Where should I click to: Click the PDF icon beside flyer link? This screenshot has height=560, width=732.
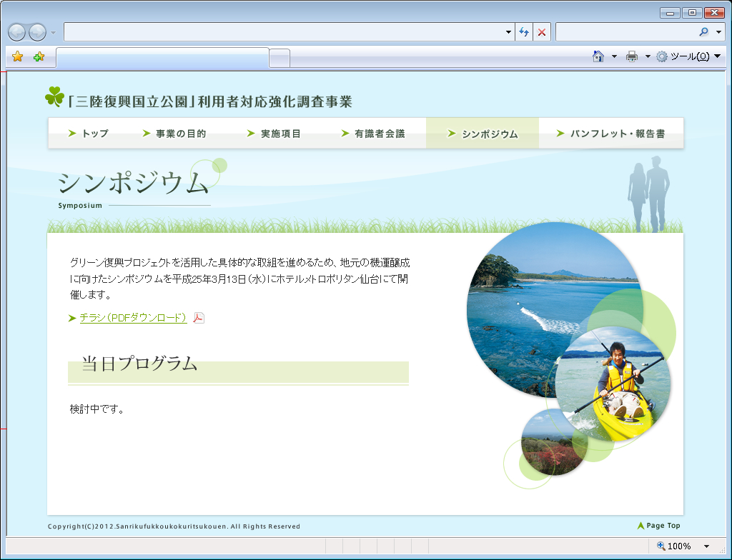pos(199,318)
